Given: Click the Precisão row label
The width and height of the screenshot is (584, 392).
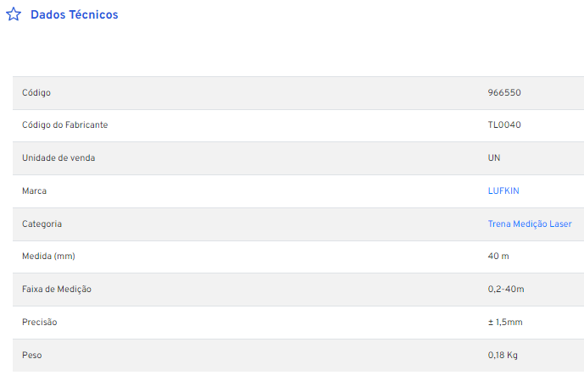Looking at the screenshot, I should pyautogui.click(x=40, y=323).
